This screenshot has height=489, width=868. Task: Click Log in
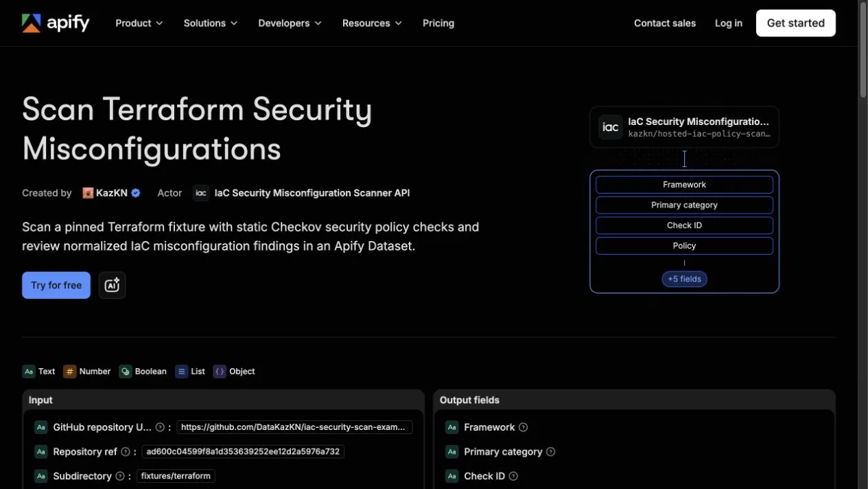728,23
